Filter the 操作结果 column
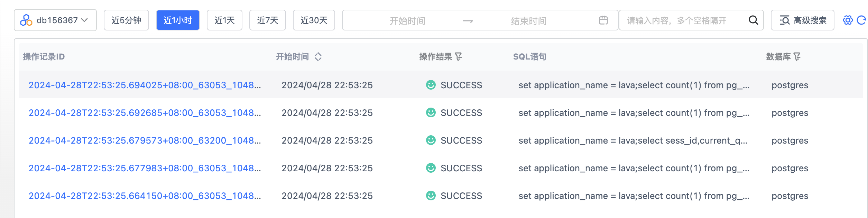 point(459,57)
